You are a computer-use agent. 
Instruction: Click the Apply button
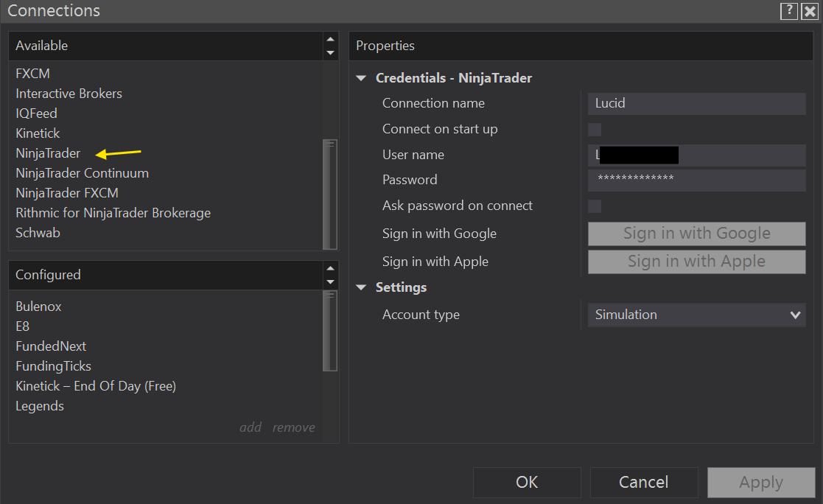(761, 483)
